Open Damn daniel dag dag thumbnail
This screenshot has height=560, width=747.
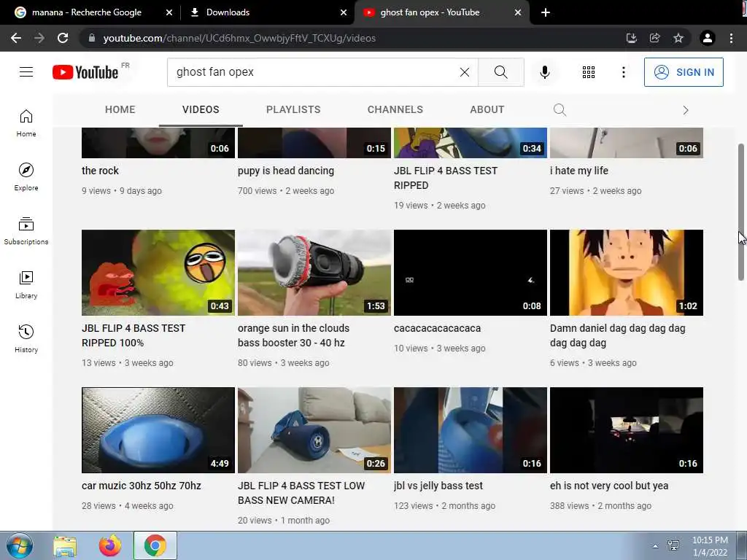627,273
